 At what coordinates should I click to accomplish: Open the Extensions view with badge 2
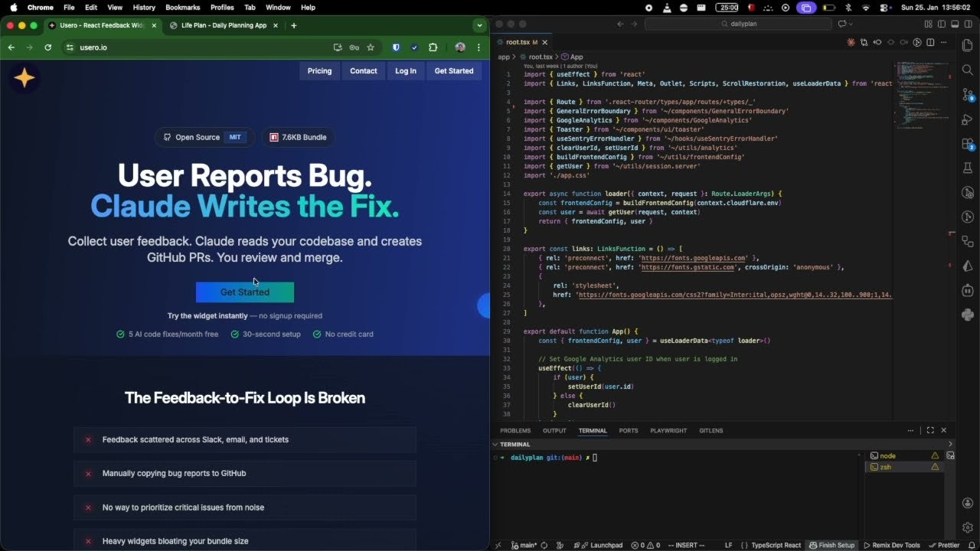tap(968, 143)
